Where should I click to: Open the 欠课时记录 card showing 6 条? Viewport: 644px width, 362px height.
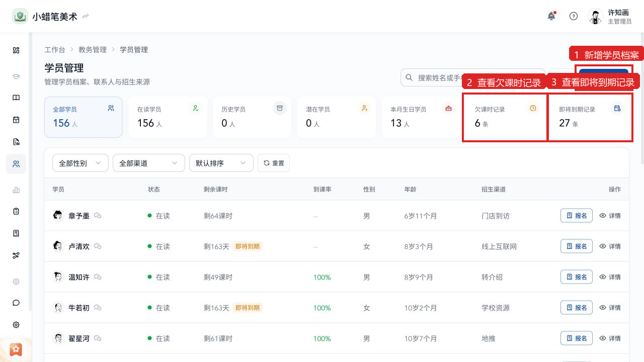(x=505, y=117)
